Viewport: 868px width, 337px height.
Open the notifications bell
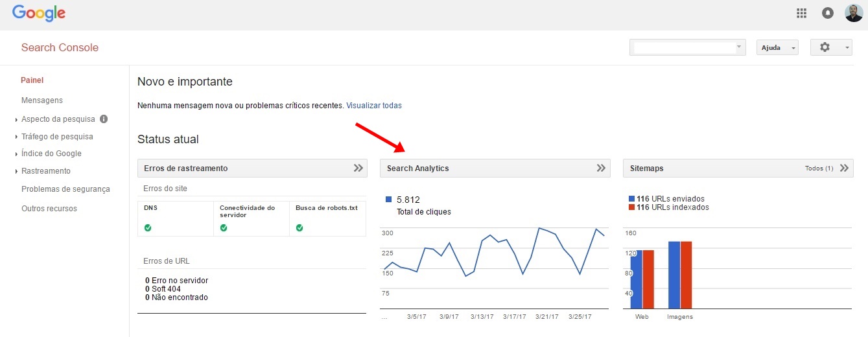828,13
